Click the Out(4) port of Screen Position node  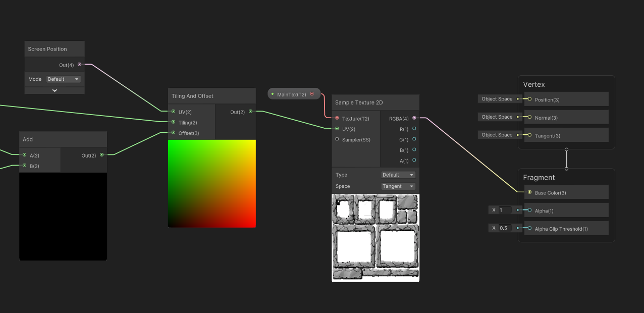tap(79, 65)
